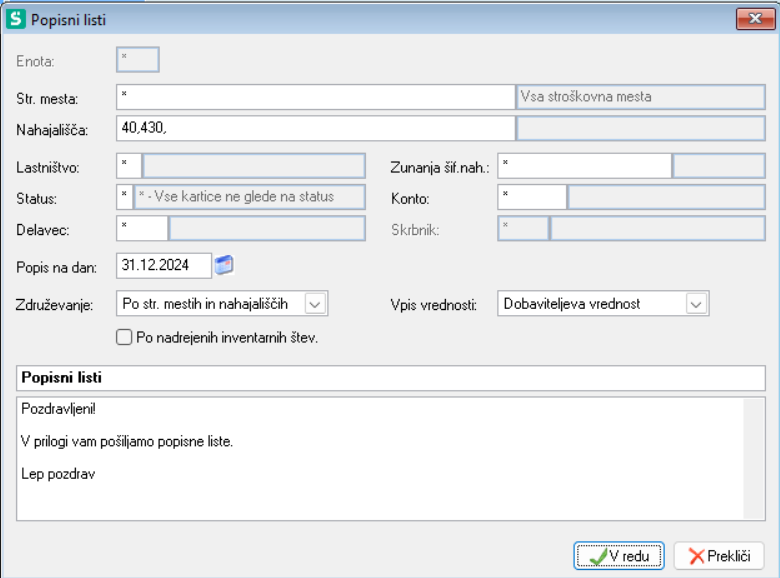Click the Konto input field
This screenshot has height=578, width=780.
[x=532, y=197]
